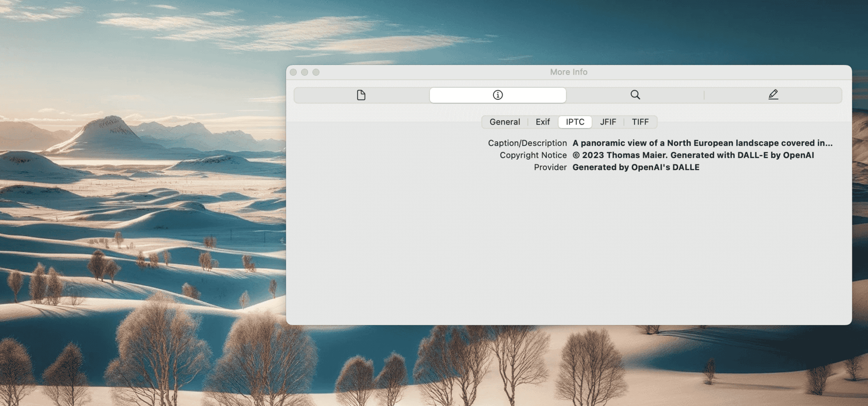This screenshot has height=406, width=868.
Task: Open the keywords search inspector
Action: 635,95
